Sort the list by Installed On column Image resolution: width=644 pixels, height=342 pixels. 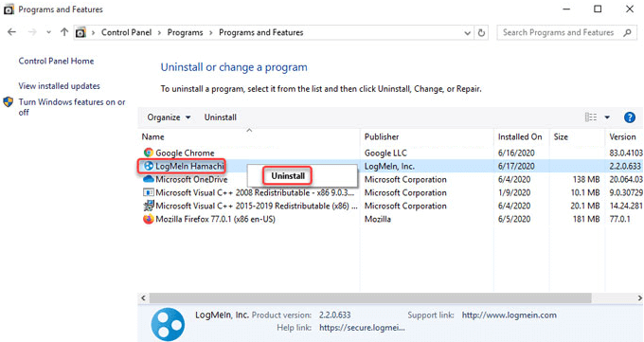coord(520,136)
